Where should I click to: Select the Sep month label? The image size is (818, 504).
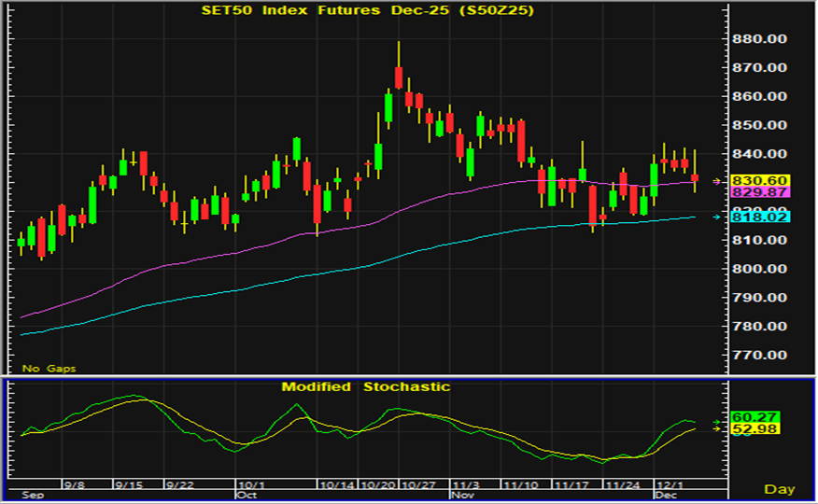(x=33, y=496)
